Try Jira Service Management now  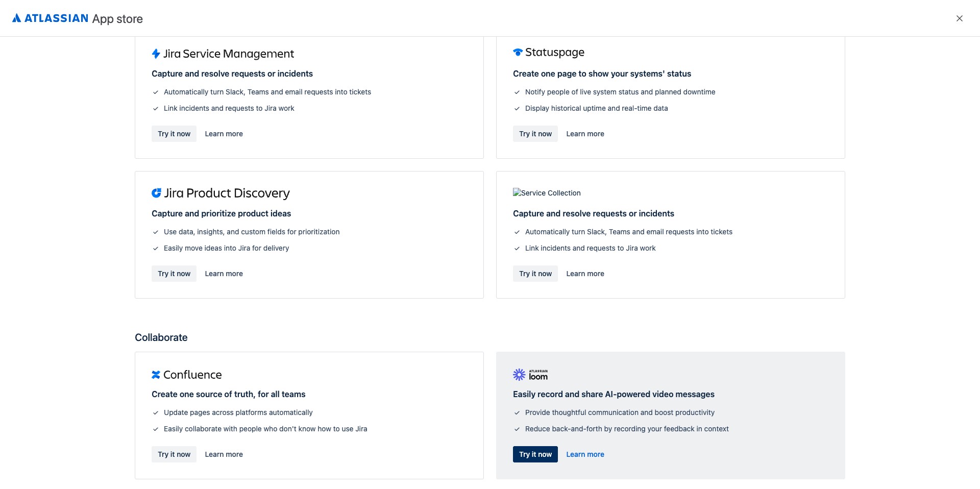coord(174,134)
